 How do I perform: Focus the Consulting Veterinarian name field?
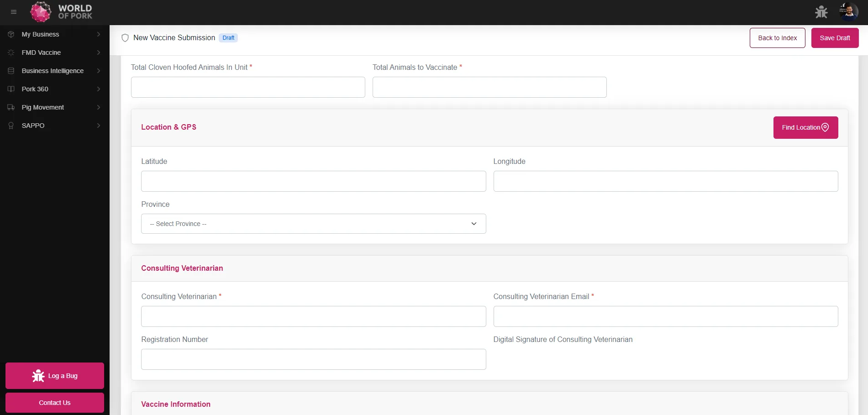[313, 316]
